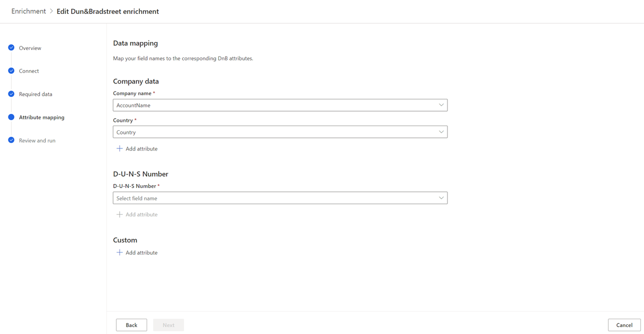Click the Review and run checkmark icon
This screenshot has height=334, width=644.
coord(11,140)
